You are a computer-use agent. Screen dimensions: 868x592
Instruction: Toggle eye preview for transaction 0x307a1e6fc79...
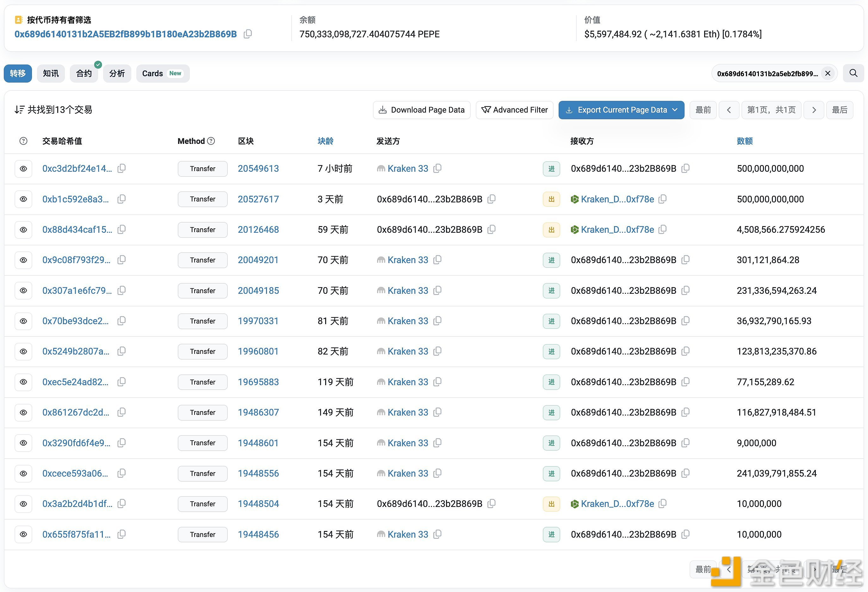(x=23, y=290)
